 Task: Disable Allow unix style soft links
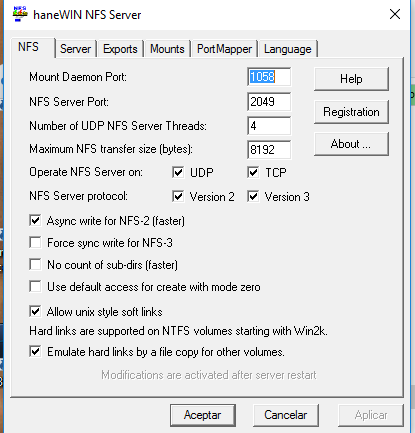click(35, 311)
